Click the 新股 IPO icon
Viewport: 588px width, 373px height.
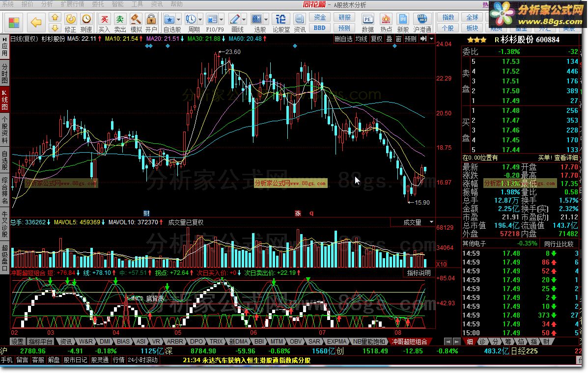tap(403, 23)
